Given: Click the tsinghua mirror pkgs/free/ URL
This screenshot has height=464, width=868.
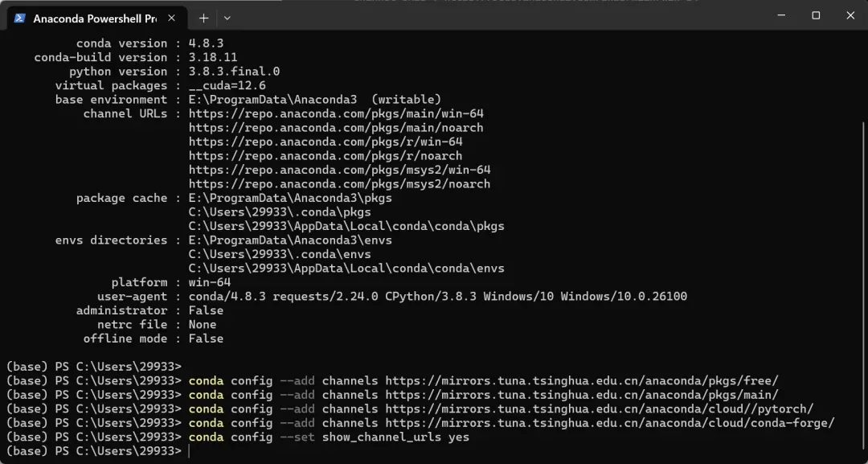Looking at the screenshot, I should [581, 380].
